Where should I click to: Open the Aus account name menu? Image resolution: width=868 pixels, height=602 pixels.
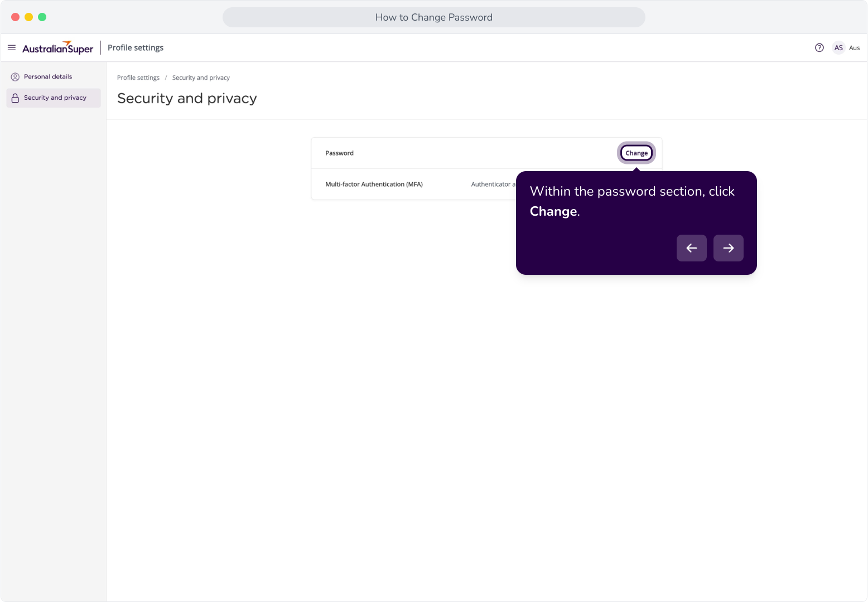854,48
